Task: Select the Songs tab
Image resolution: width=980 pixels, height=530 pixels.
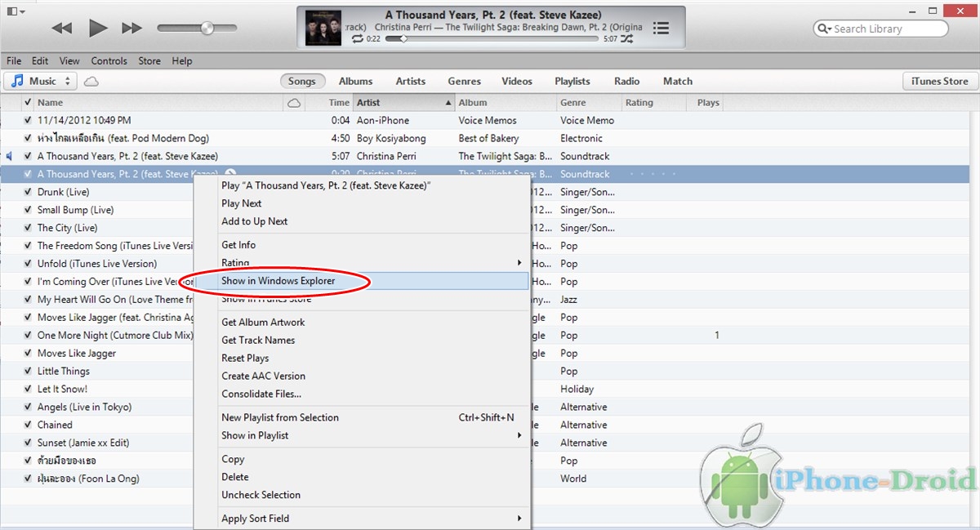Action: (x=301, y=81)
